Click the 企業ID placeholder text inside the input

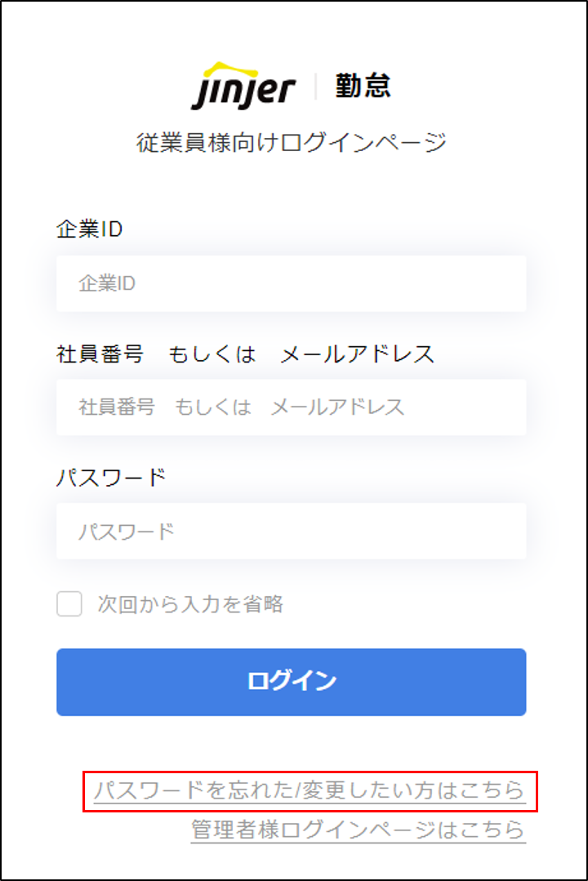[107, 283]
